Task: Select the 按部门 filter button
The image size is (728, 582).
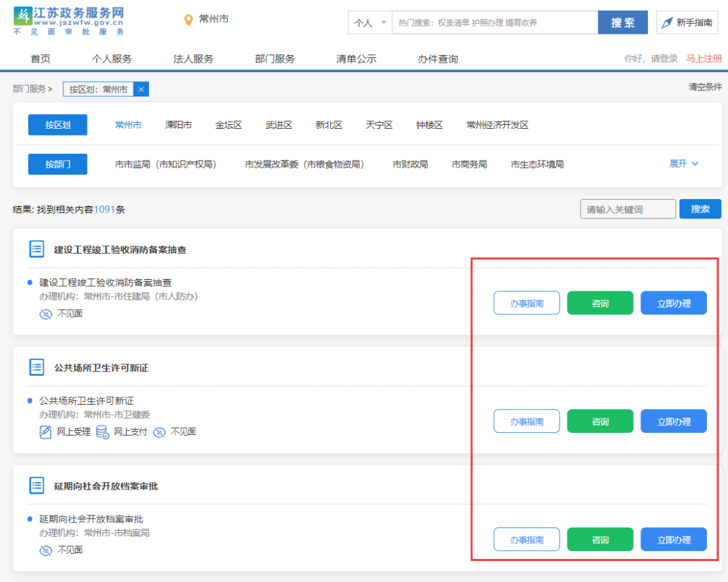Action: point(57,164)
